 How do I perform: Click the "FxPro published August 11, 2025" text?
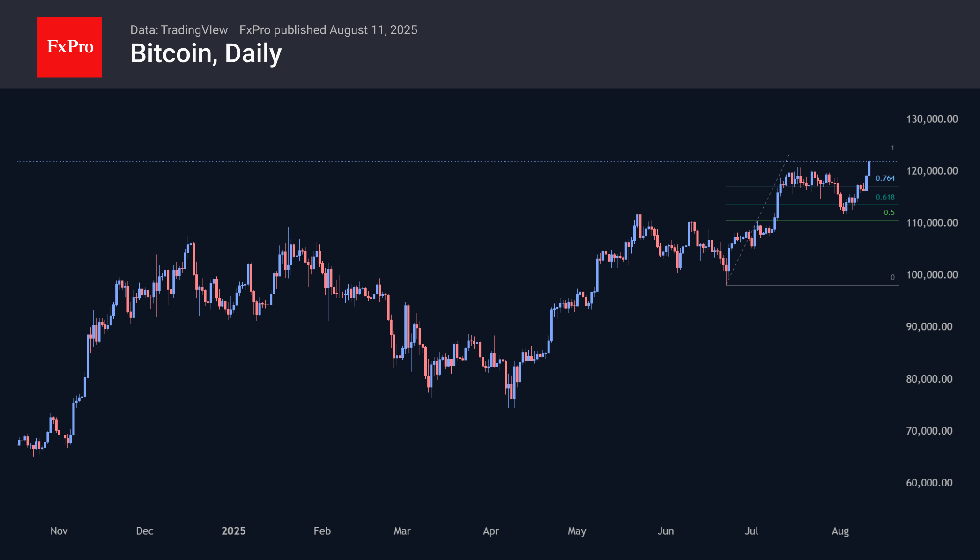[x=328, y=30]
